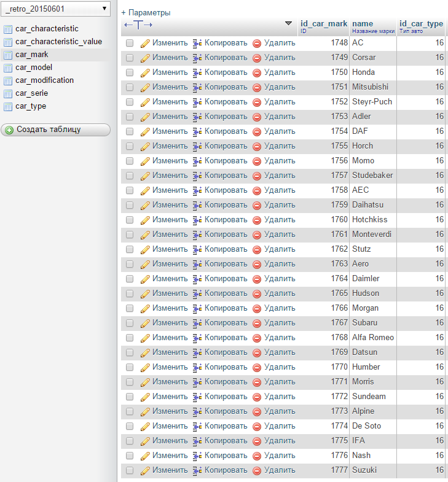Open the car_model table
Screen dimensions: 448x482
34,68
